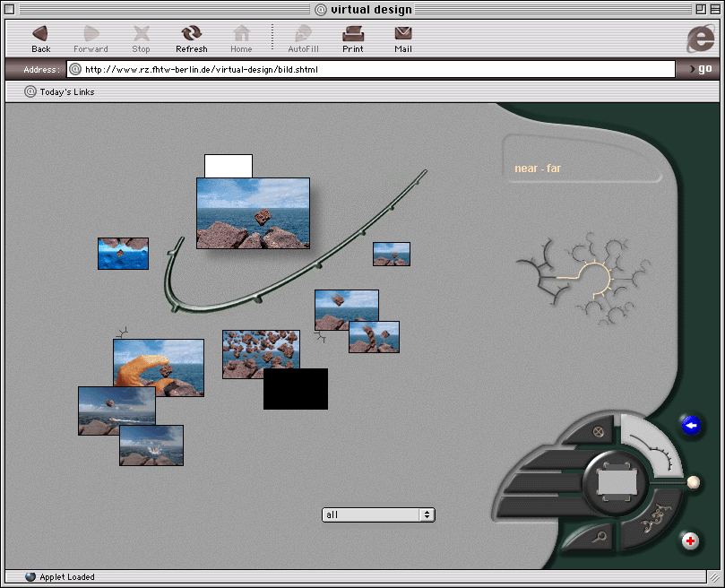Click the white rectangle above the large image
This screenshot has height=588, width=725.
pos(229,166)
